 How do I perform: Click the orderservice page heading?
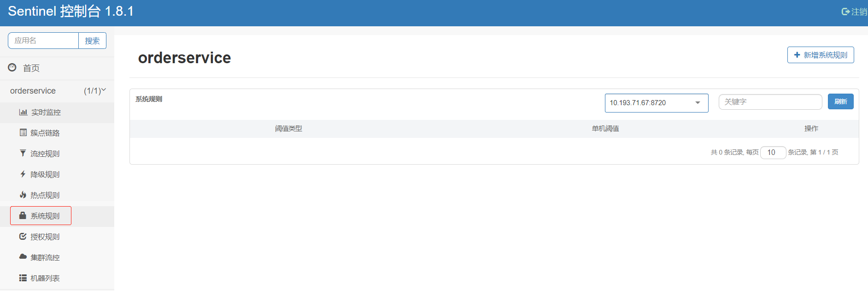tap(184, 58)
